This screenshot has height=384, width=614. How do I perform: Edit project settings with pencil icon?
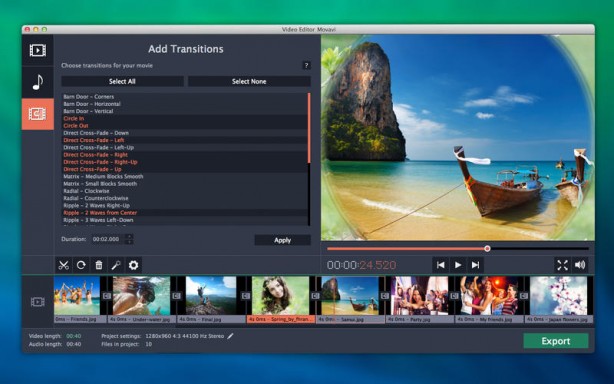[x=231, y=336]
